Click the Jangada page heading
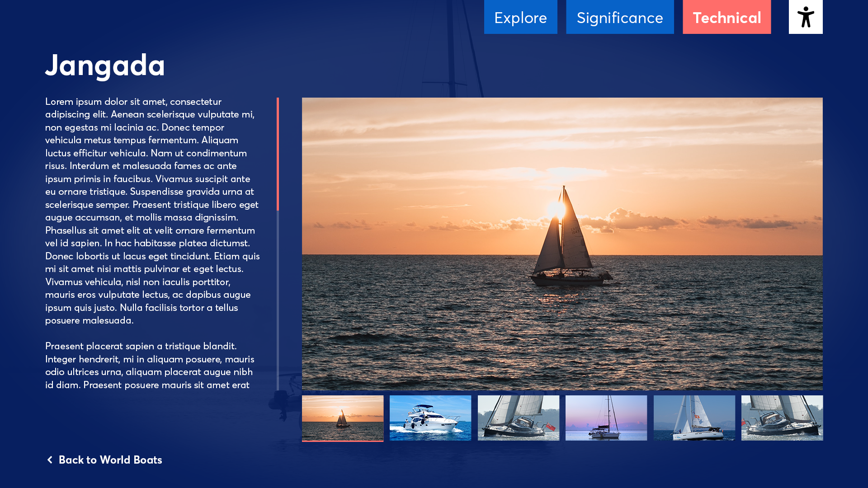868x488 pixels. [x=105, y=65]
